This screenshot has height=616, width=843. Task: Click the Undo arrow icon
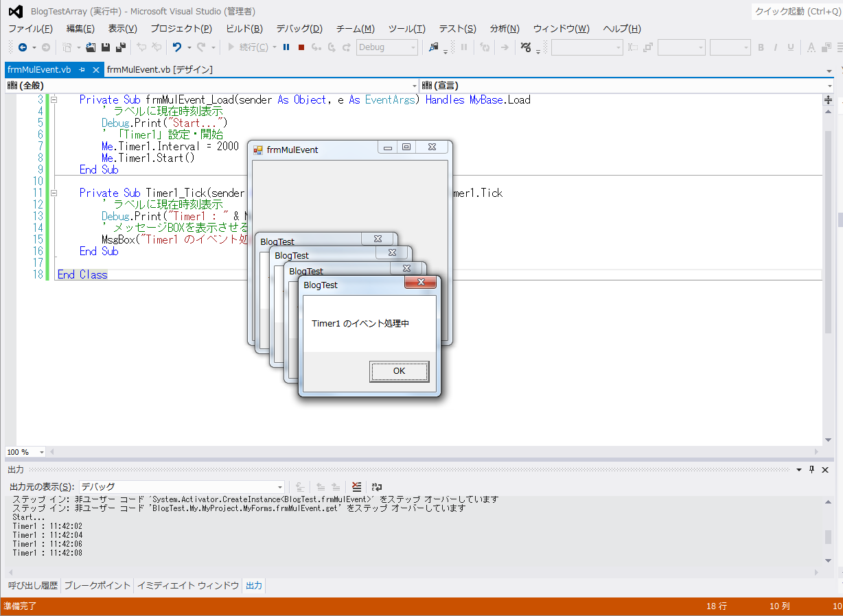click(177, 47)
